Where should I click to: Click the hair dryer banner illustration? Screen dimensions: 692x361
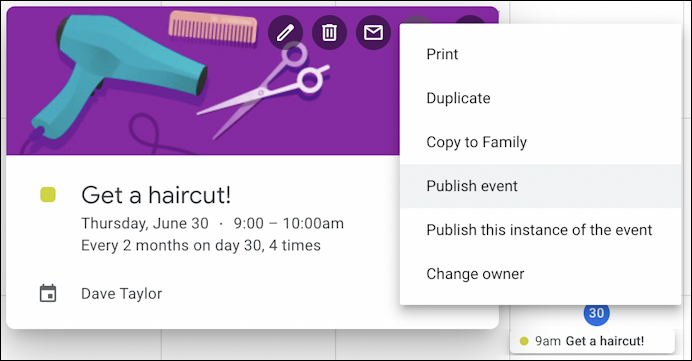point(119,77)
